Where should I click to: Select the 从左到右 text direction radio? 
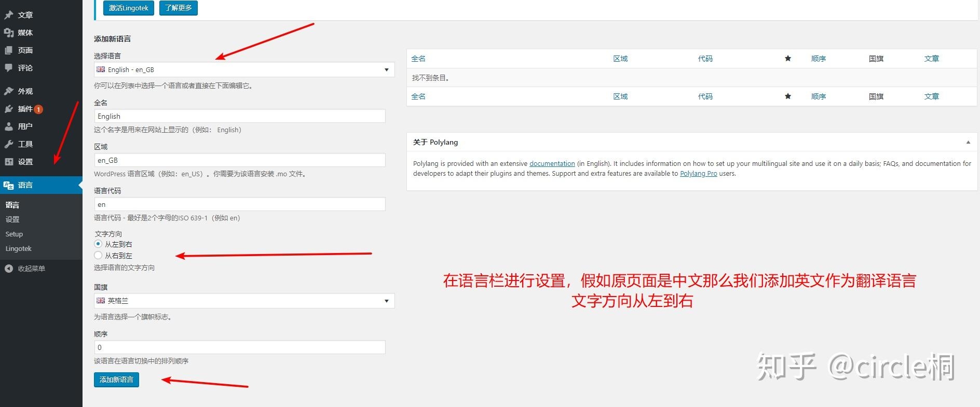pos(98,244)
